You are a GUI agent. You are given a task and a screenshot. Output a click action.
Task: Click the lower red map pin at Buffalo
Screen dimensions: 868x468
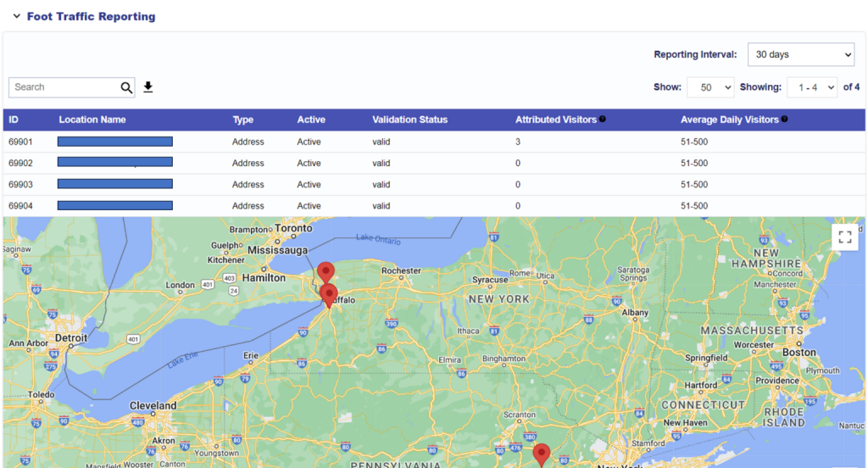(329, 295)
